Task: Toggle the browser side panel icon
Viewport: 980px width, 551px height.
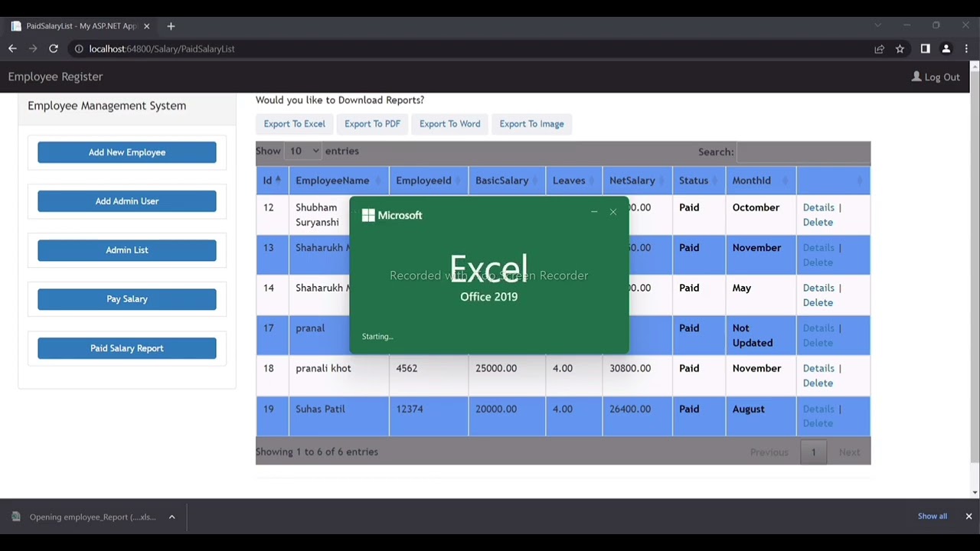Action: click(x=925, y=49)
